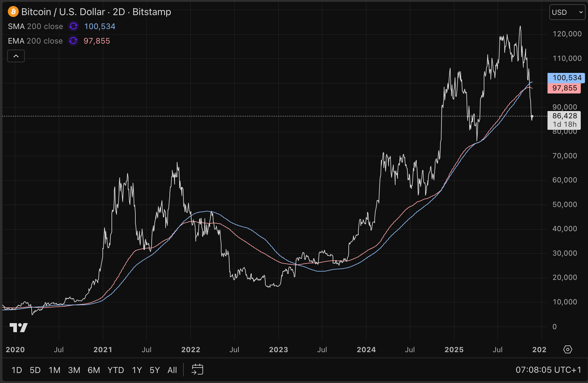Click the SMA 200 close legend
This screenshot has height=383, width=588.
point(35,26)
